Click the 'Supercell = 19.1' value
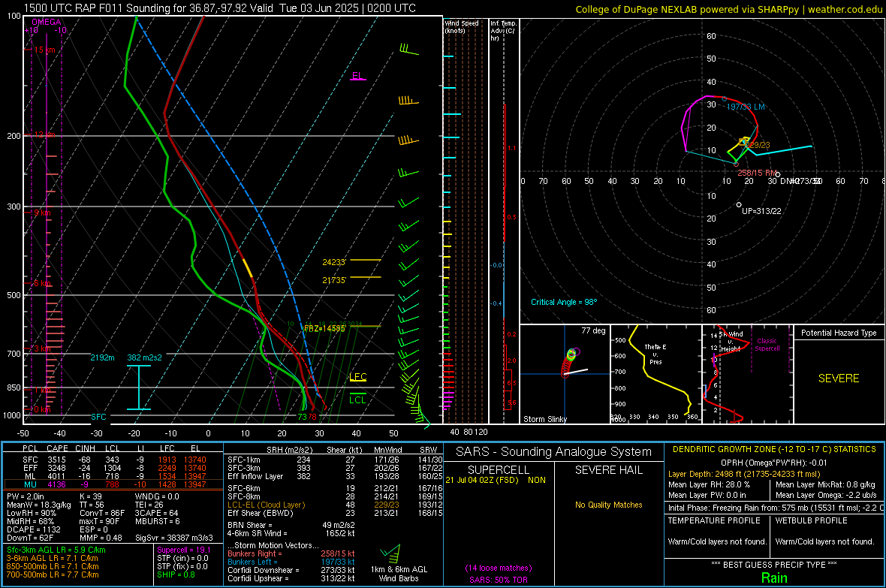886x588 pixels. [x=184, y=550]
